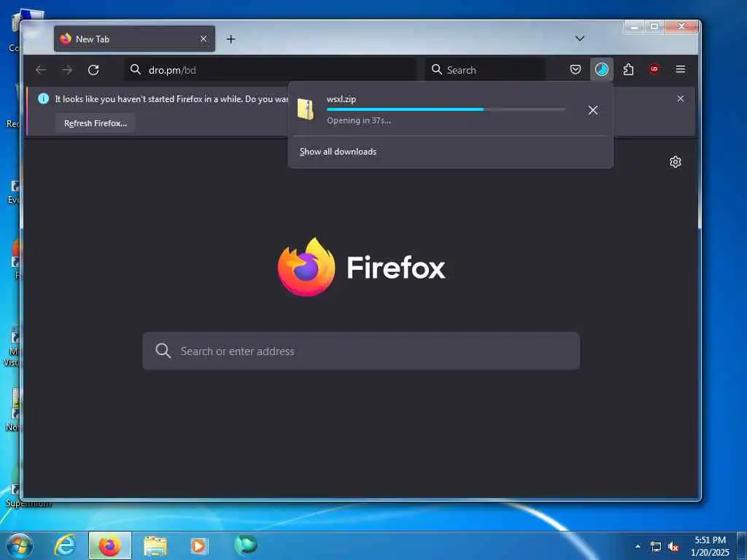Image resolution: width=747 pixels, height=560 pixels.
Task: Click the Refresh Firefox... button
Action: pos(96,123)
